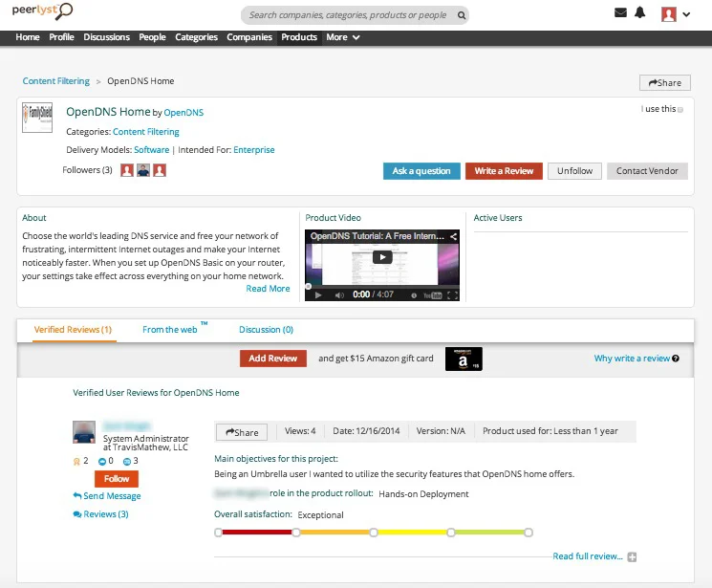
Task: Click the search magnifier icon
Action: click(x=462, y=15)
